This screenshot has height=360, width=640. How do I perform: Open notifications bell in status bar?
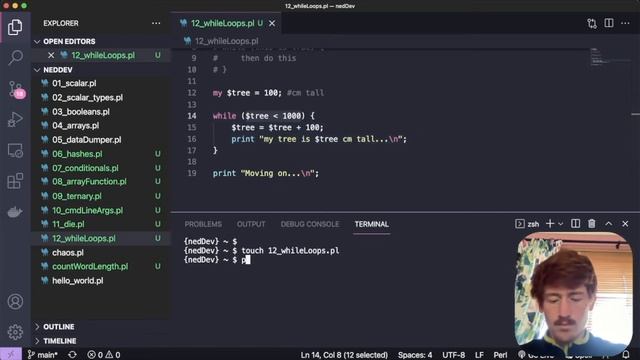(626, 355)
